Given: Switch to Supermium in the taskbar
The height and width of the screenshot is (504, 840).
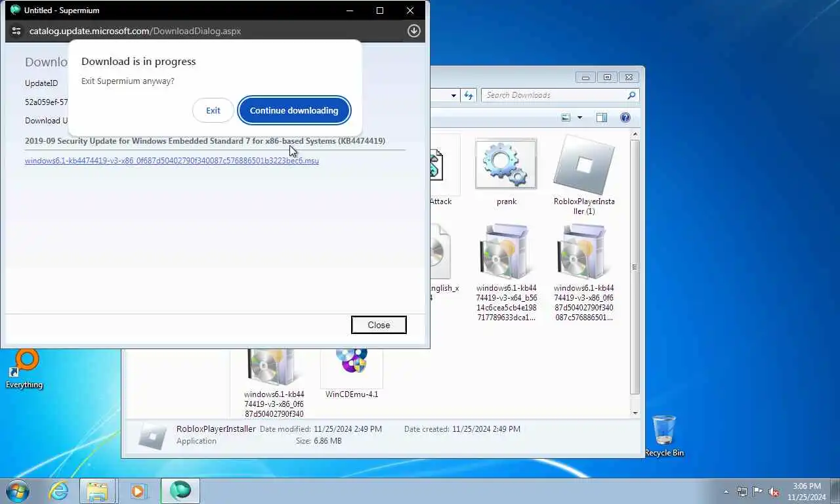Looking at the screenshot, I should tap(180, 491).
